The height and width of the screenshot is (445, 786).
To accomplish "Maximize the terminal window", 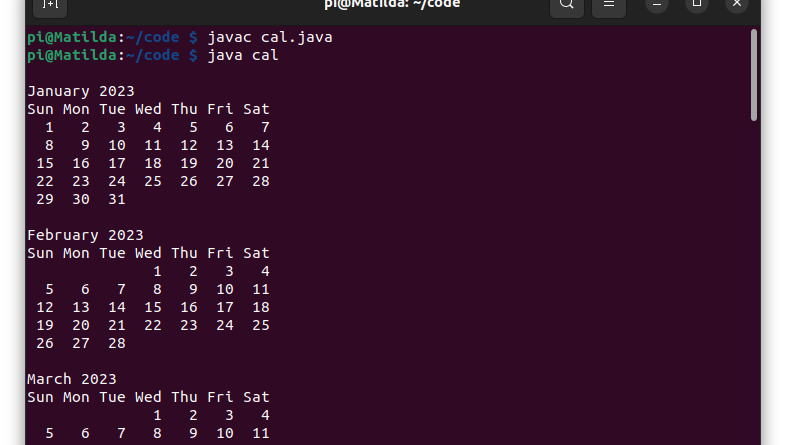I will (x=697, y=4).
